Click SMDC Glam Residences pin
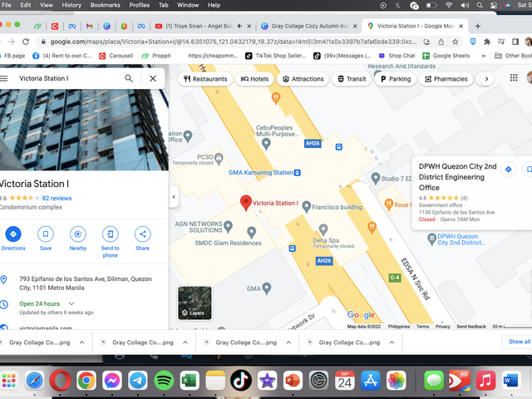 point(251,233)
